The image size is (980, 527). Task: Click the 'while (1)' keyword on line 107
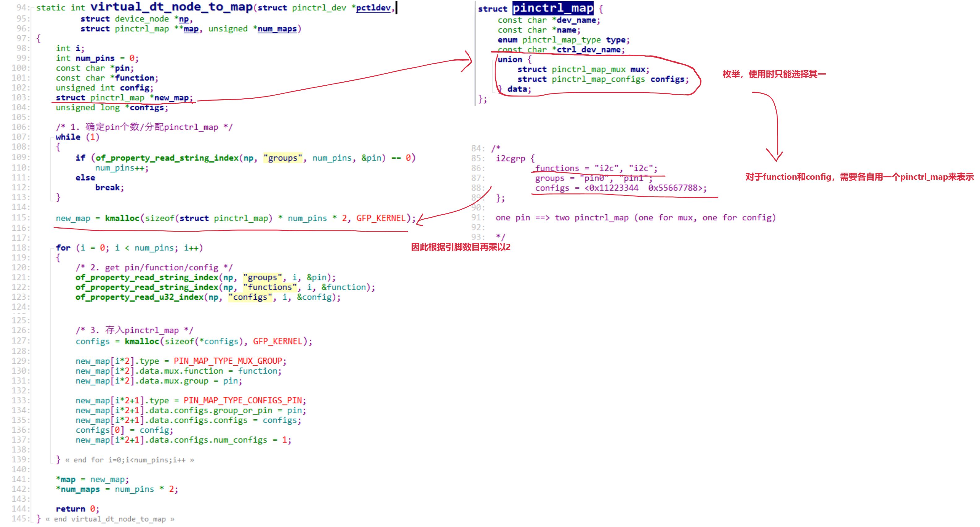[78, 137]
